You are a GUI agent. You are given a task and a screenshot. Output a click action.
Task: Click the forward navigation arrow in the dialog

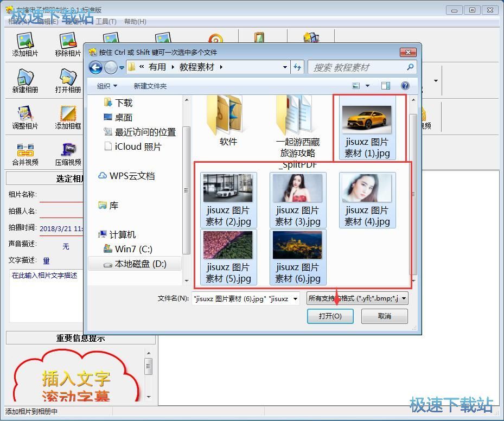(x=111, y=67)
